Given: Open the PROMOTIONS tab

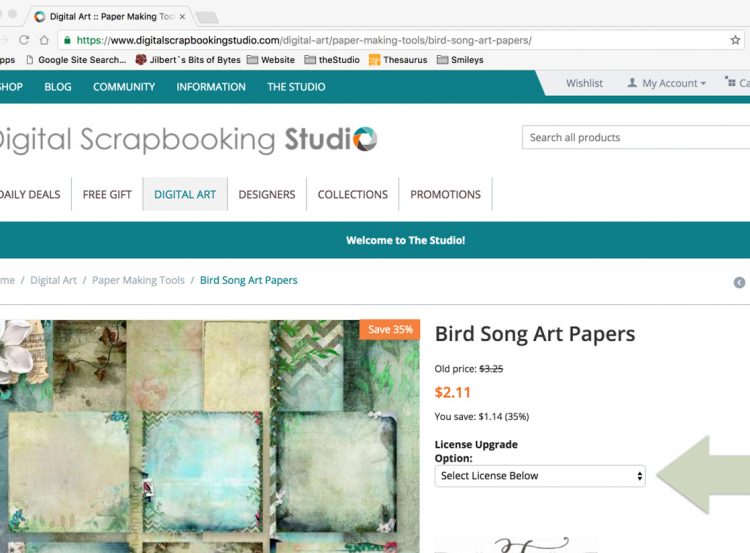Looking at the screenshot, I should click(445, 194).
